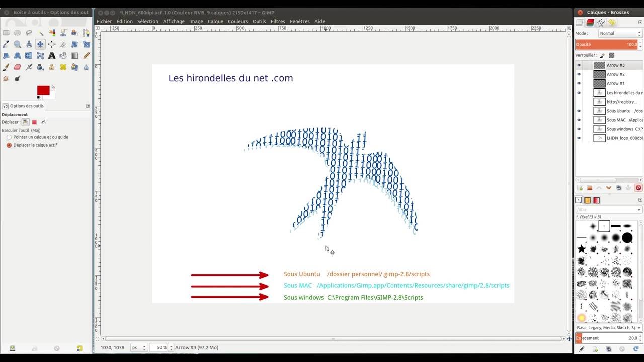Create a new layer in the Calques panel
Viewport: 644px width, 362px height.
pyautogui.click(x=580, y=188)
